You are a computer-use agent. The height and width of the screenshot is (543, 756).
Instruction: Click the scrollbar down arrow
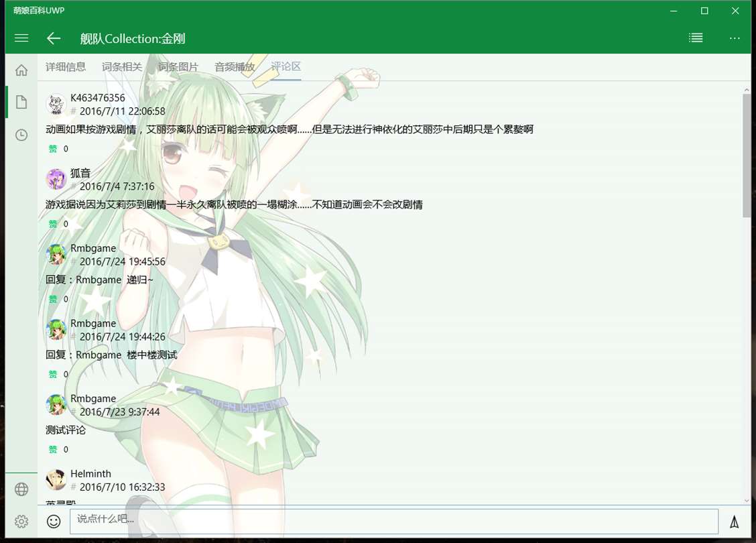point(747,501)
